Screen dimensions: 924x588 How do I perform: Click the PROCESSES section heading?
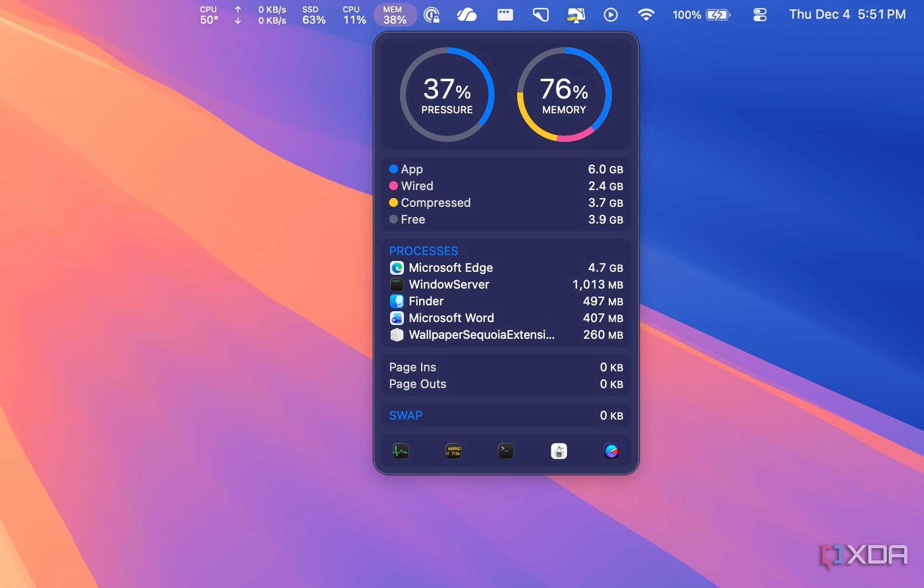point(424,251)
